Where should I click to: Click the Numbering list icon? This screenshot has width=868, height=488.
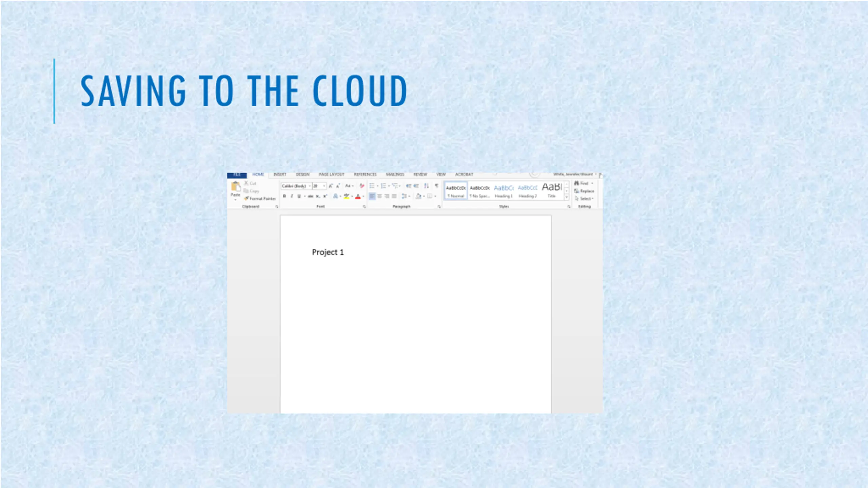383,186
